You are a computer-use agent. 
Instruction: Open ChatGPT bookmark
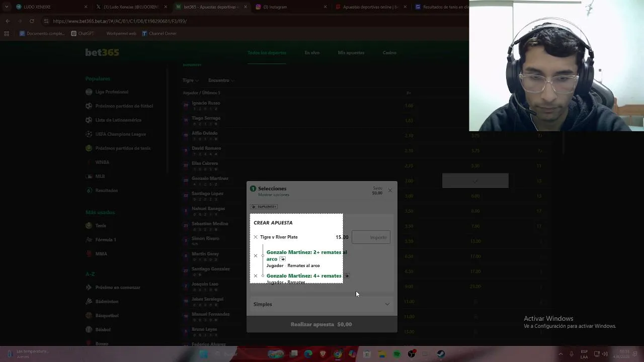83,34
